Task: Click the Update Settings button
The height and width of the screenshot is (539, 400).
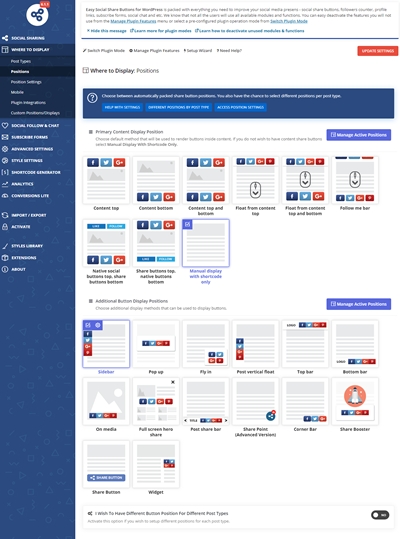Action: tap(378, 51)
